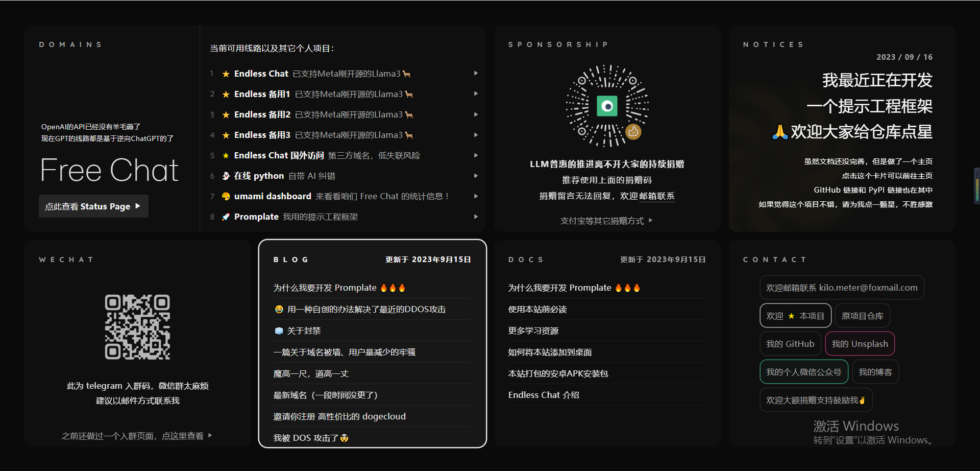Image resolution: width=980 pixels, height=471 pixels.
Task: Open docs entry 使用本站前必读
Action: tap(537, 309)
